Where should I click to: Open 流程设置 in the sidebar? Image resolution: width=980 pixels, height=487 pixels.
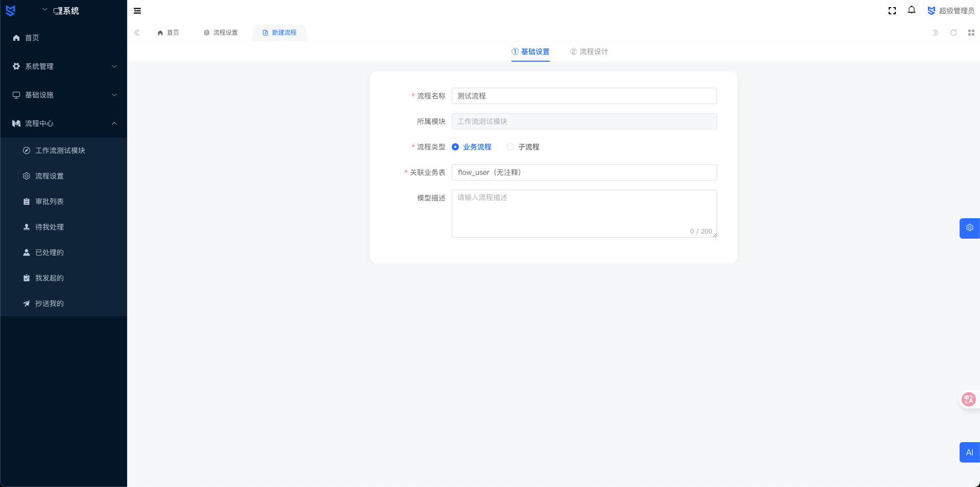(x=64, y=176)
